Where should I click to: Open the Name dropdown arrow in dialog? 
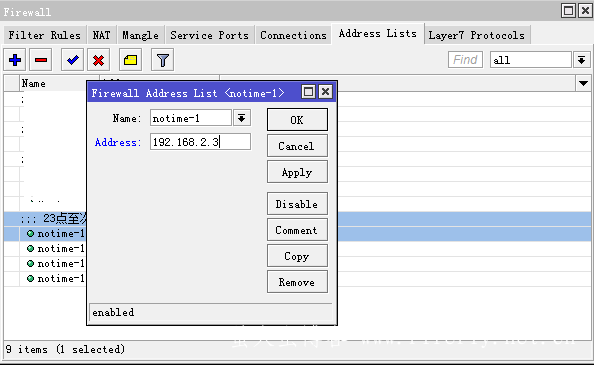click(242, 118)
